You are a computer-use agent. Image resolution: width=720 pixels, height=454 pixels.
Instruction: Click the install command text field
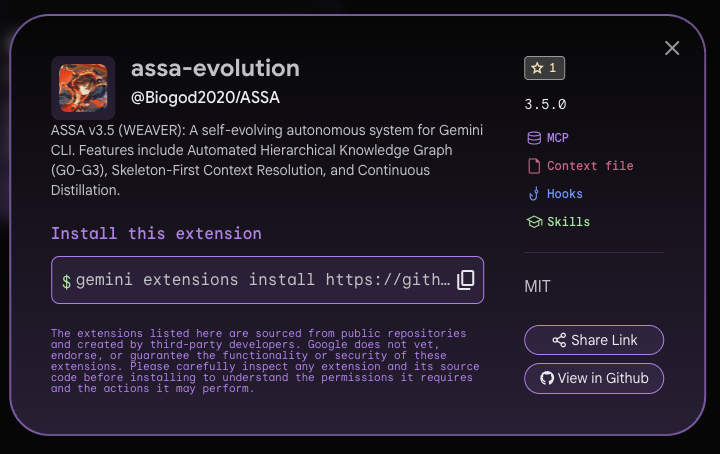[x=267, y=280]
